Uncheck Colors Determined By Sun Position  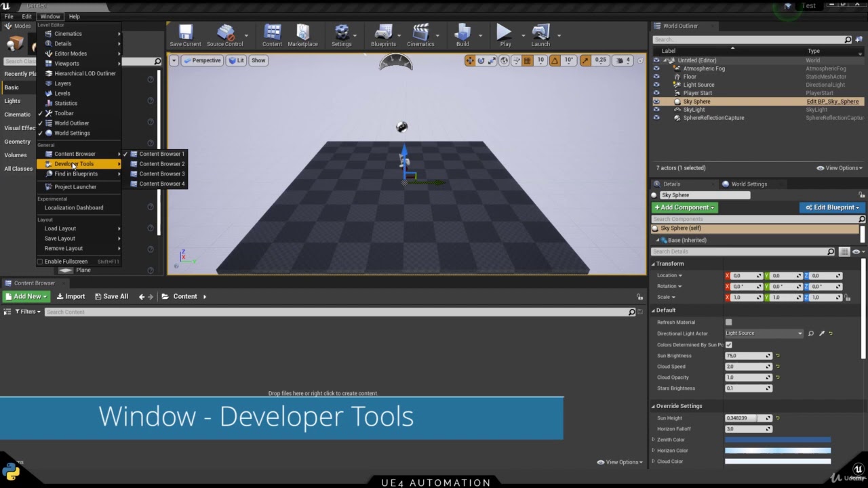point(728,345)
